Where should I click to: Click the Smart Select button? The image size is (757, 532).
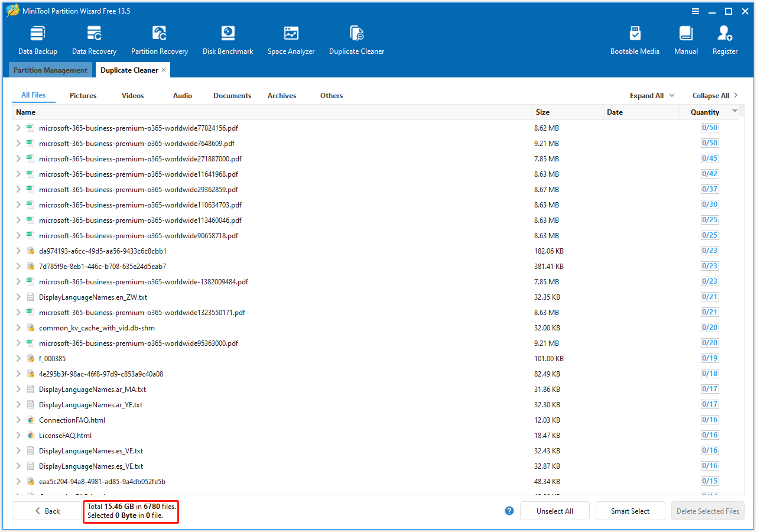coord(630,511)
